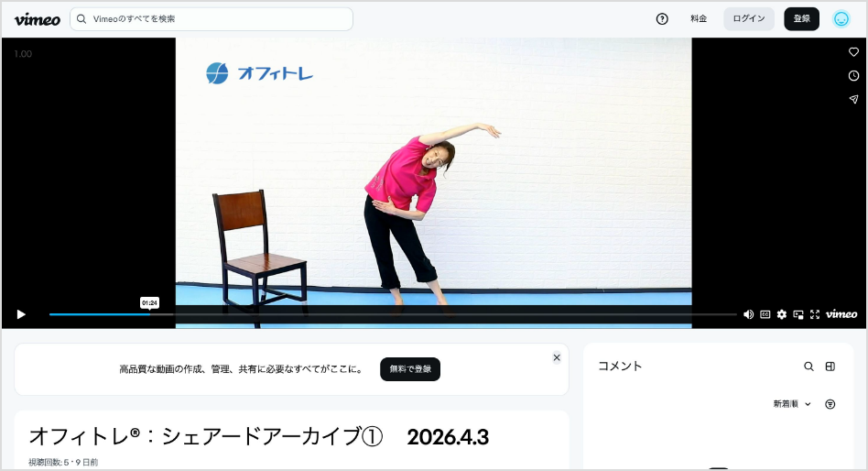This screenshot has height=471, width=868.
Task: Mute video with the speaker icon
Action: 748,314
